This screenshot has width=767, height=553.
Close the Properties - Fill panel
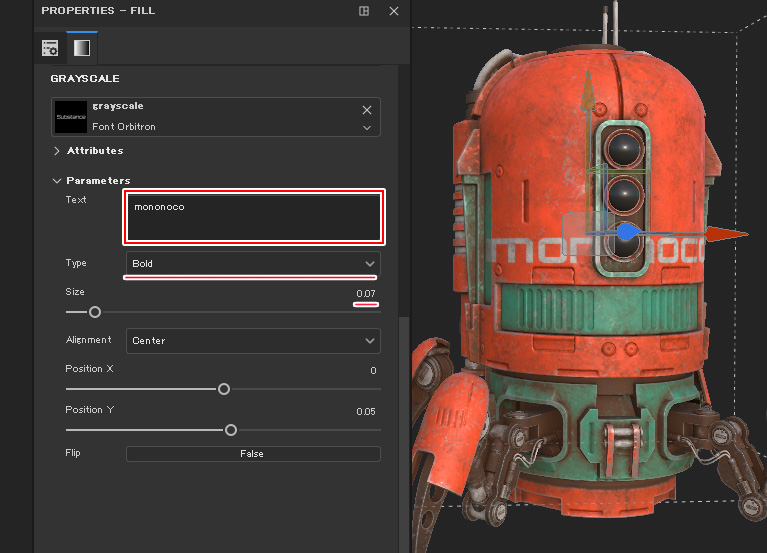pyautogui.click(x=394, y=11)
